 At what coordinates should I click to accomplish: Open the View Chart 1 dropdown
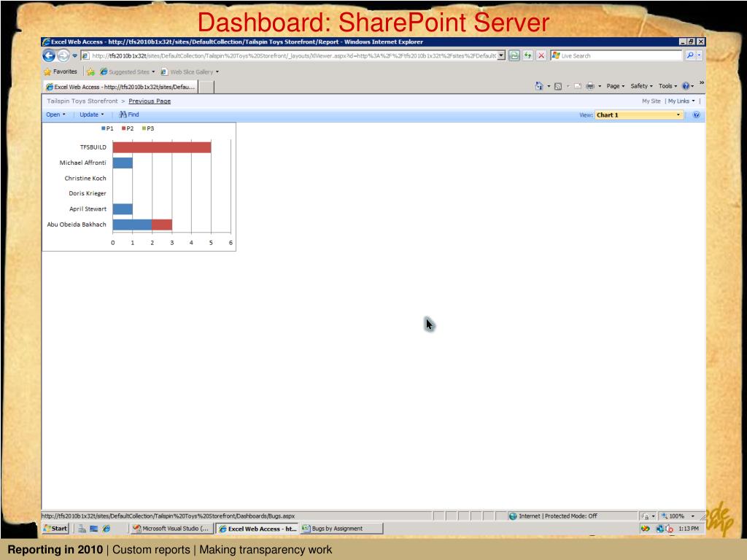pyautogui.click(x=639, y=114)
